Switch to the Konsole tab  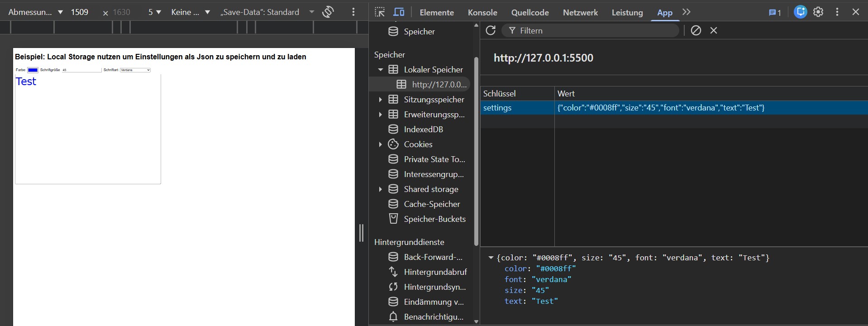point(482,12)
